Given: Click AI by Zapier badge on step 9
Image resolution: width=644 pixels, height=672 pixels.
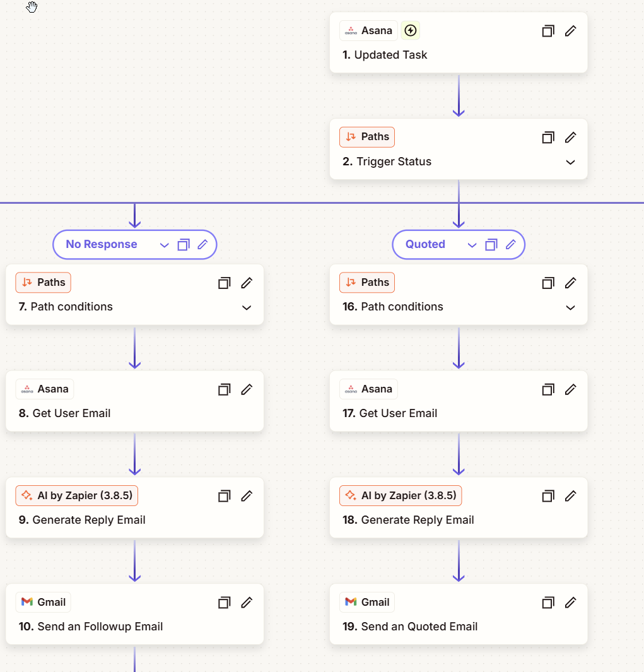Looking at the screenshot, I should tap(77, 495).
